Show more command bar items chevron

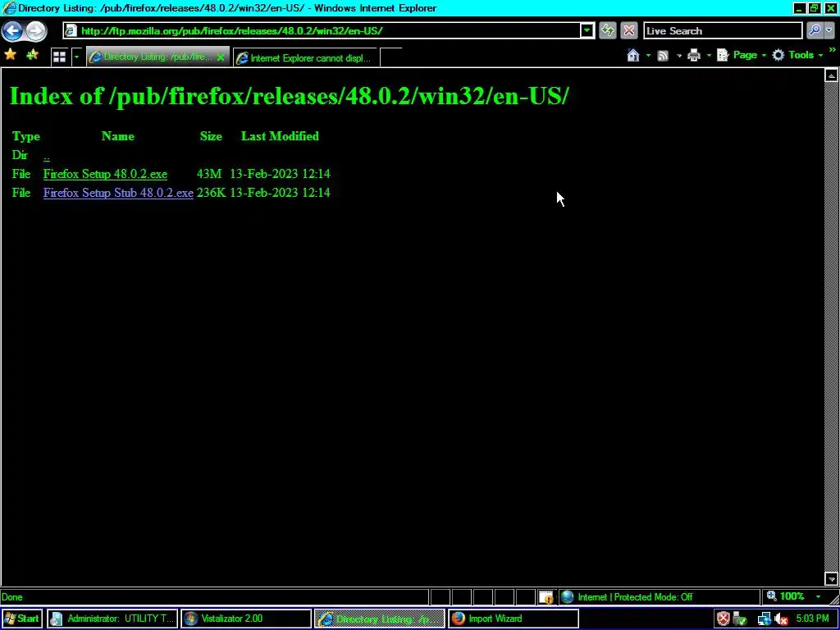tap(832, 50)
